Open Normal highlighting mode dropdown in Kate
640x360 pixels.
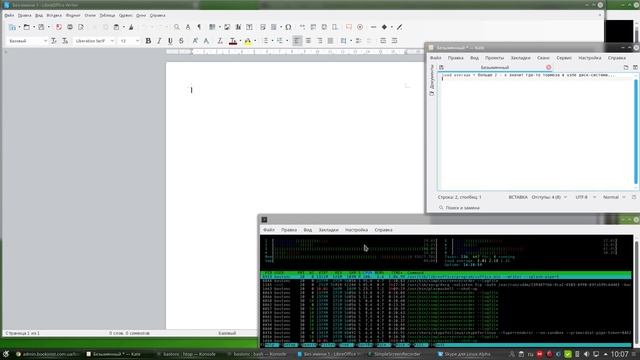click(614, 197)
